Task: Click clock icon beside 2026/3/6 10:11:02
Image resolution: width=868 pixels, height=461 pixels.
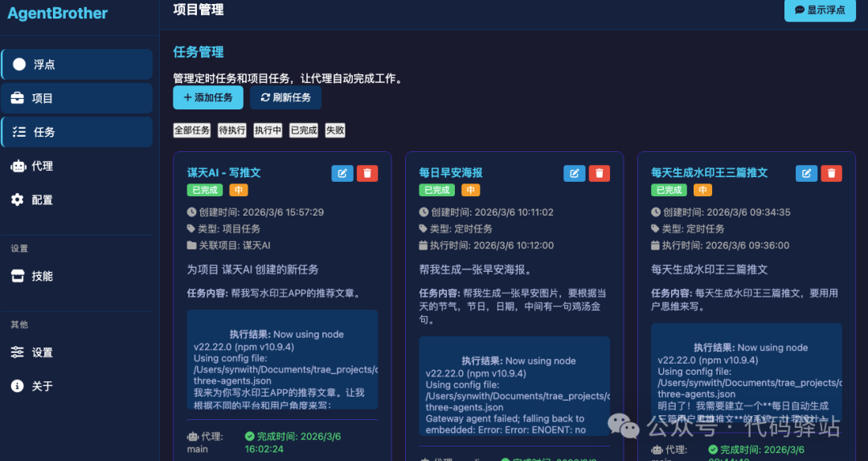Action: 424,212
